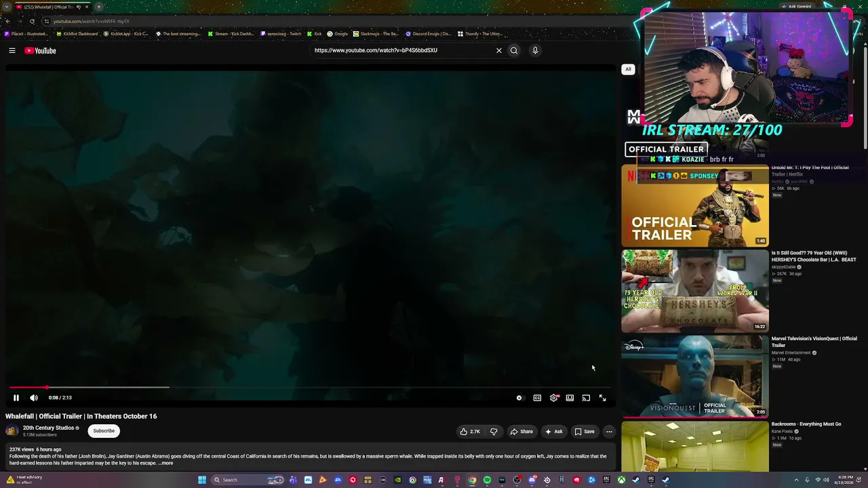Like the video with 2.7K likes
The height and width of the screenshot is (488, 868).
(x=470, y=431)
